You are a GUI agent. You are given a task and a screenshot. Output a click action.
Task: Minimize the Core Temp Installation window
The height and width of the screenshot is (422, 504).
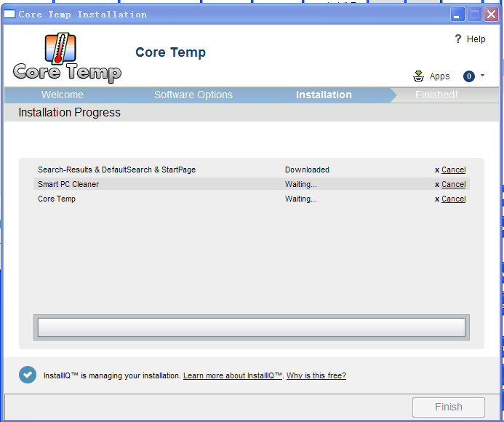pyautogui.click(x=457, y=14)
